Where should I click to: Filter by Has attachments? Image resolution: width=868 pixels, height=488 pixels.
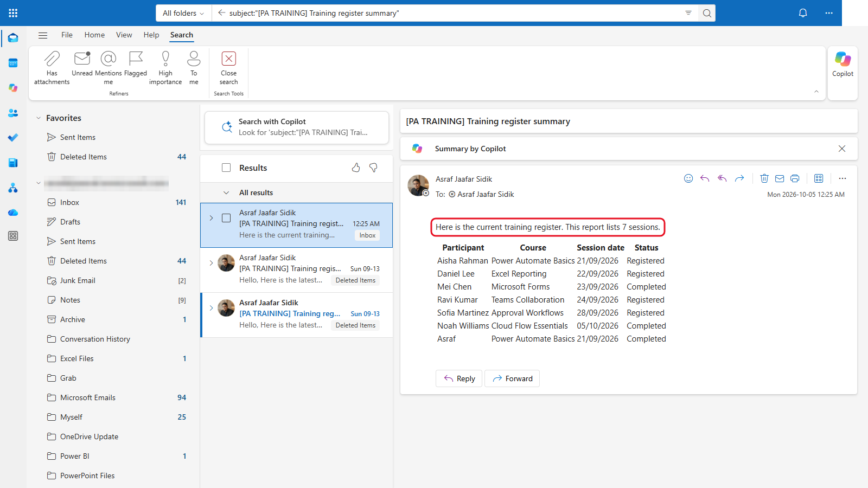(52, 68)
